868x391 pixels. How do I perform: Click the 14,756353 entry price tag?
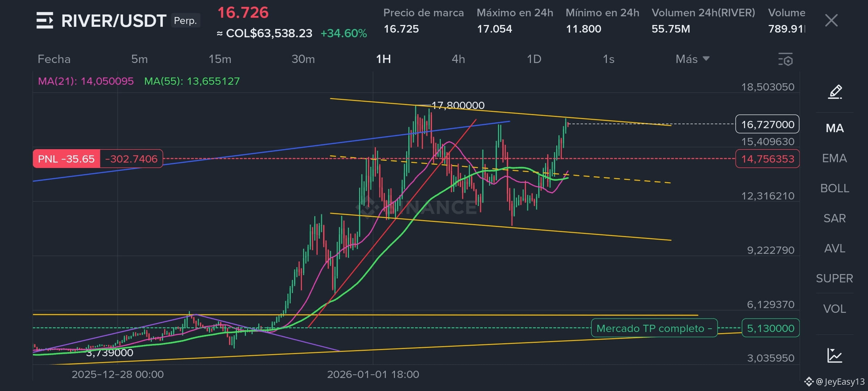pyautogui.click(x=767, y=159)
